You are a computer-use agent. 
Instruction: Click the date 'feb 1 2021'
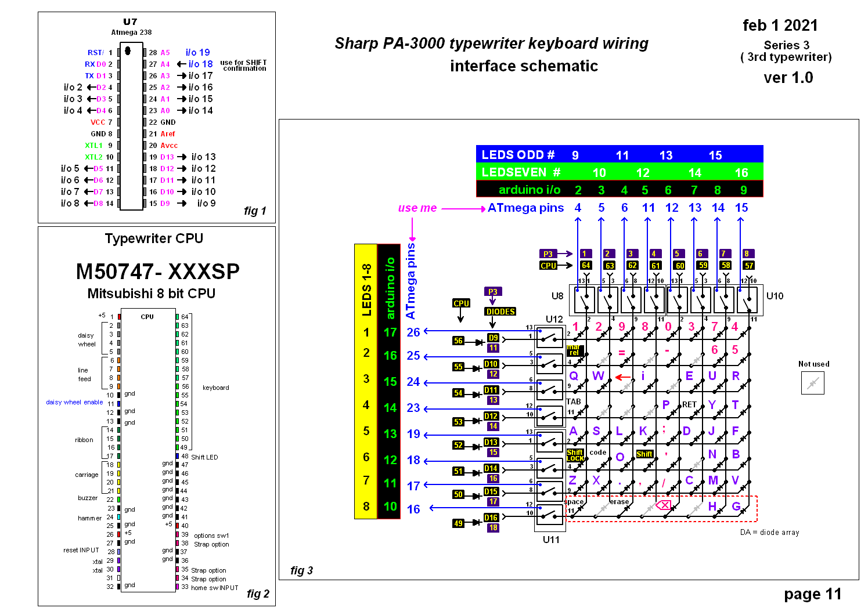(x=780, y=26)
